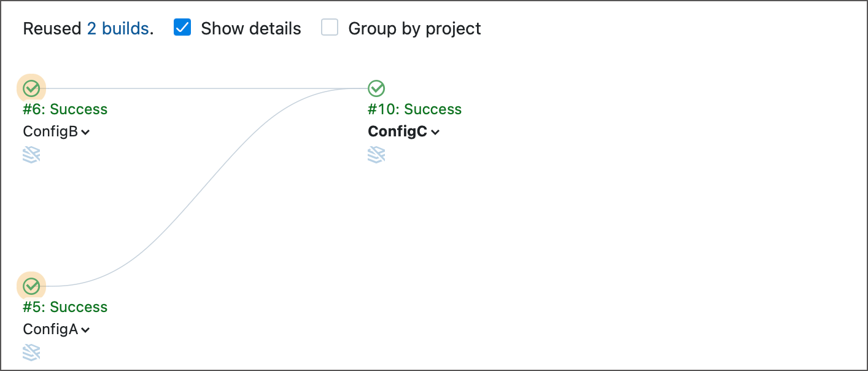Enable the Group by project checkbox
The width and height of the screenshot is (868, 371).
330,27
